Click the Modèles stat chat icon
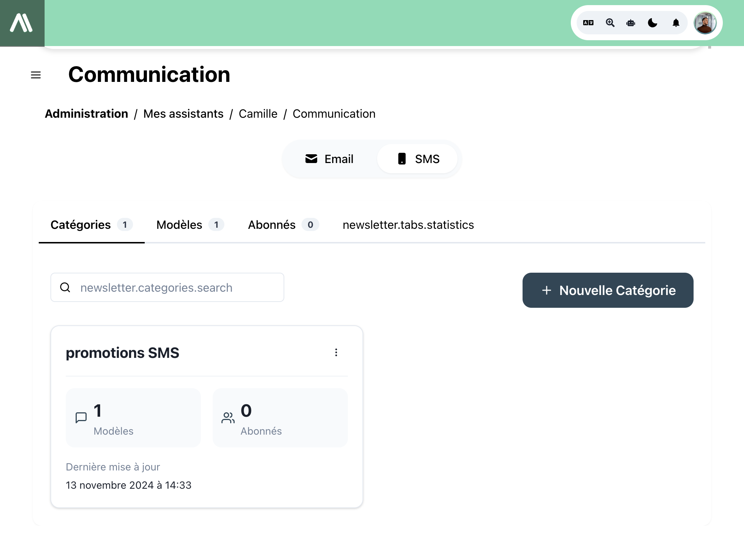744x560 pixels. click(x=81, y=417)
